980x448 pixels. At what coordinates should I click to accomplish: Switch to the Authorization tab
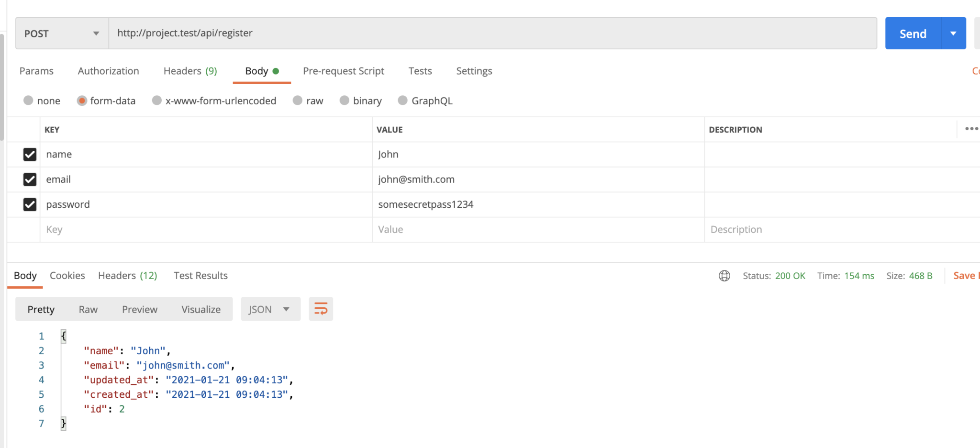pos(108,71)
